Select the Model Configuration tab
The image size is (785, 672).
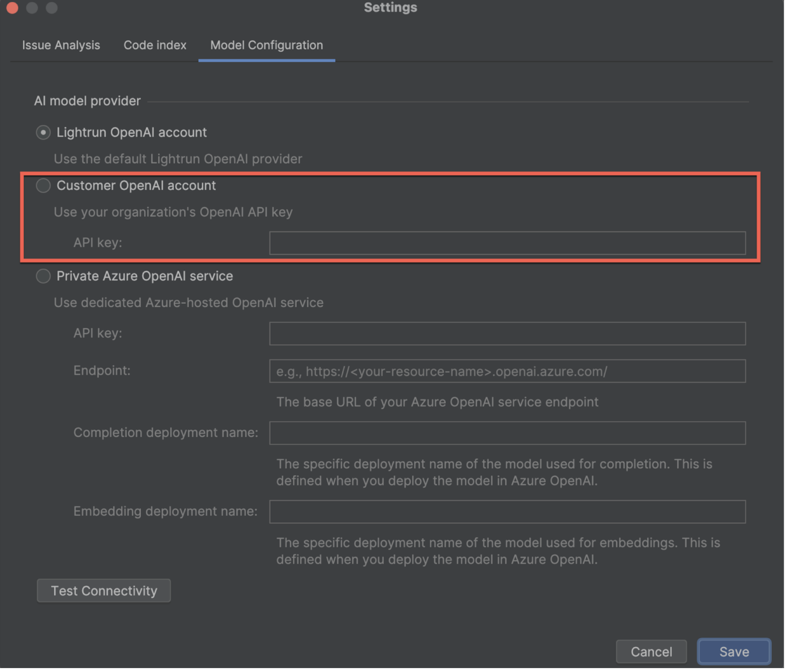pyautogui.click(x=266, y=45)
